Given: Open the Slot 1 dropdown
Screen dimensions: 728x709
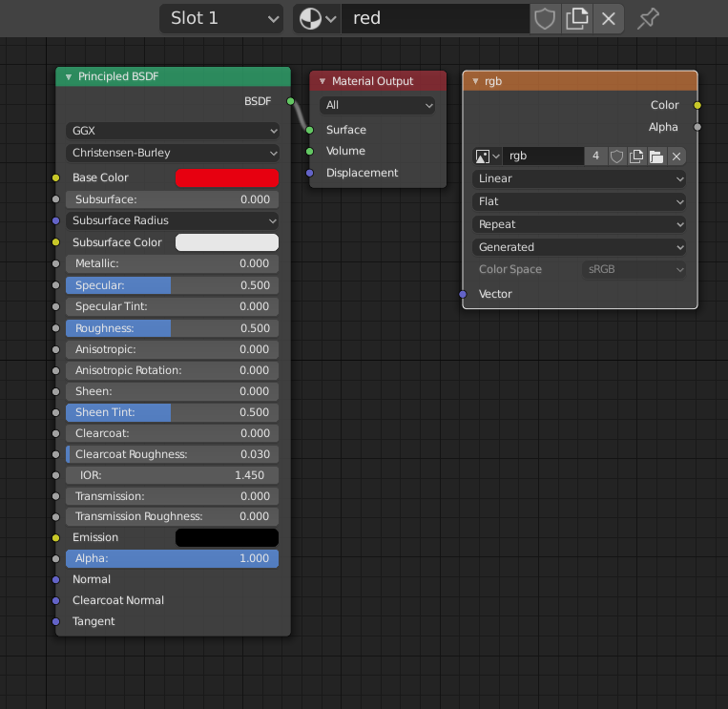Looking at the screenshot, I should tap(220, 18).
